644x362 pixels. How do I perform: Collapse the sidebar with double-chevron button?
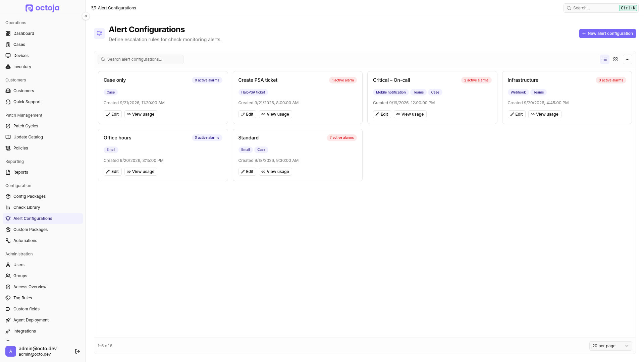click(86, 16)
